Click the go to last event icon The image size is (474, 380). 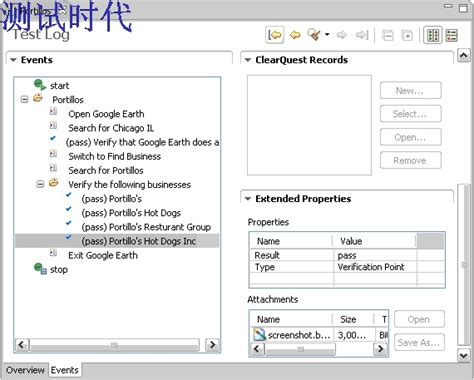(362, 35)
